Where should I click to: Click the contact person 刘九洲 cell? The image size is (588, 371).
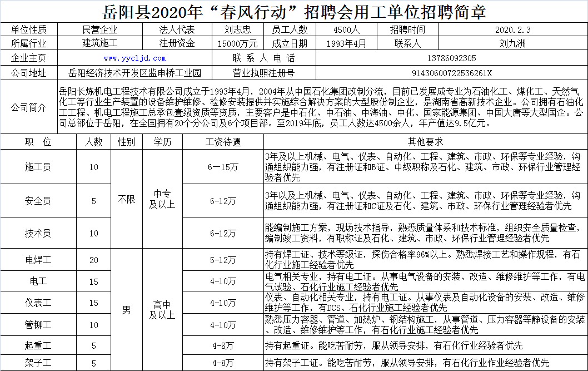point(512,43)
